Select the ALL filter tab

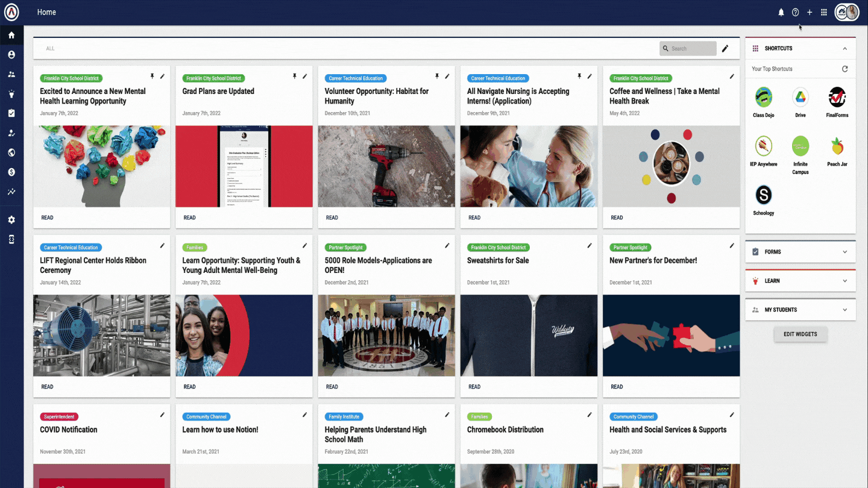point(50,49)
